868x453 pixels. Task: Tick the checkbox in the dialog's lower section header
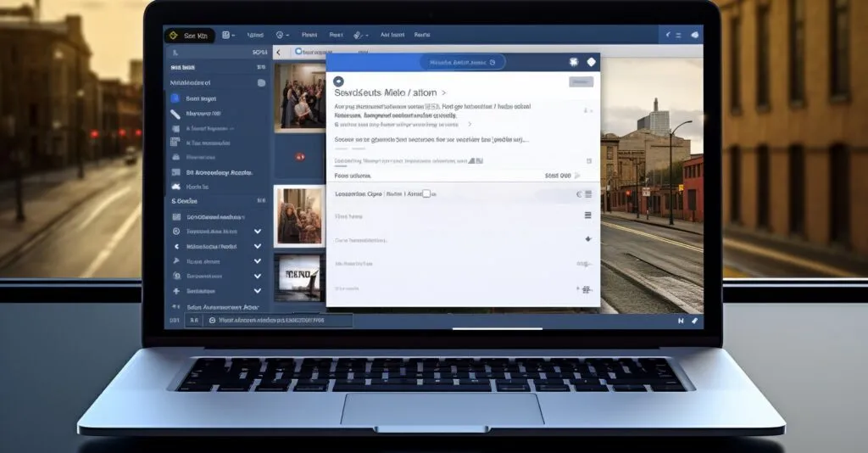click(426, 193)
